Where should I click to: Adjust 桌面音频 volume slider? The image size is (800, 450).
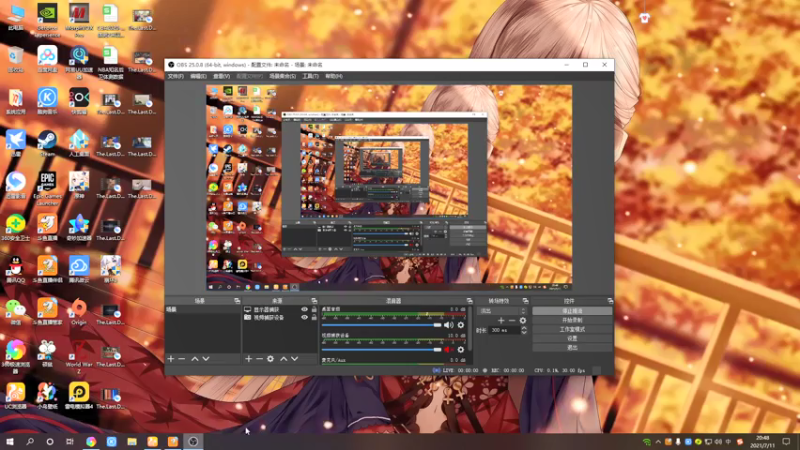382,325
